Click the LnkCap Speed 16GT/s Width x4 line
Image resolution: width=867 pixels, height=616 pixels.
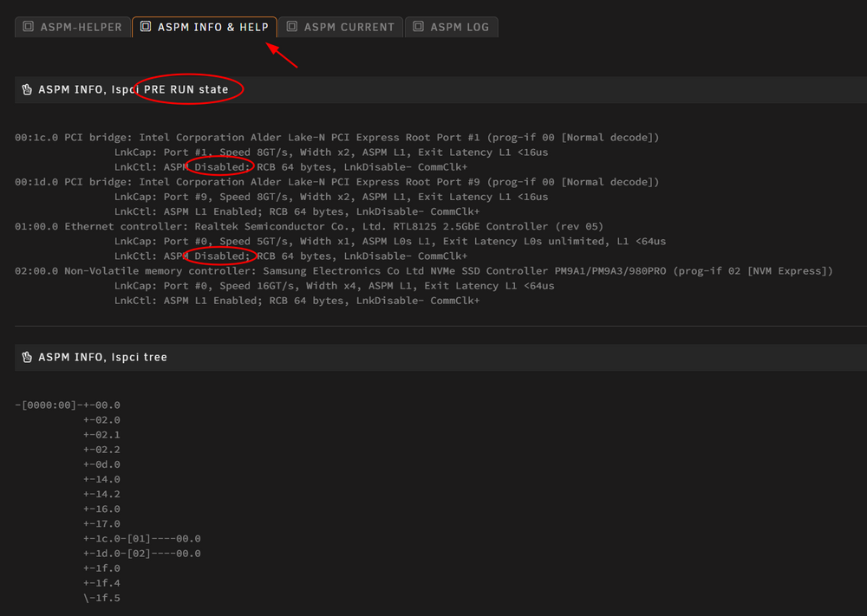coord(334,286)
